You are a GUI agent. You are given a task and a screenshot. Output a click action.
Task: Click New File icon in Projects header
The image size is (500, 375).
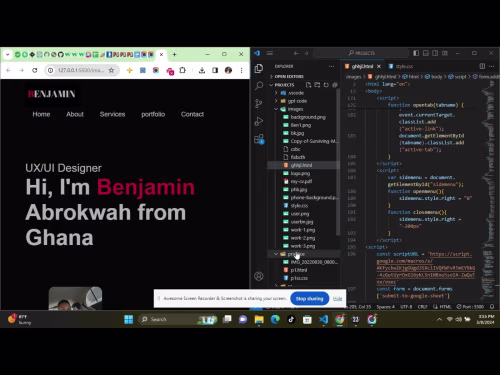(308, 85)
